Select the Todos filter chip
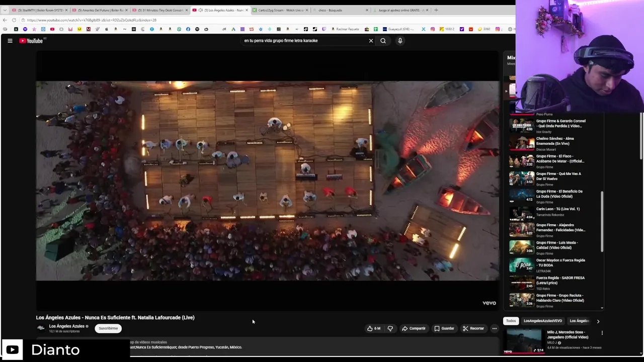This screenshot has width=644, height=362. pyautogui.click(x=511, y=321)
